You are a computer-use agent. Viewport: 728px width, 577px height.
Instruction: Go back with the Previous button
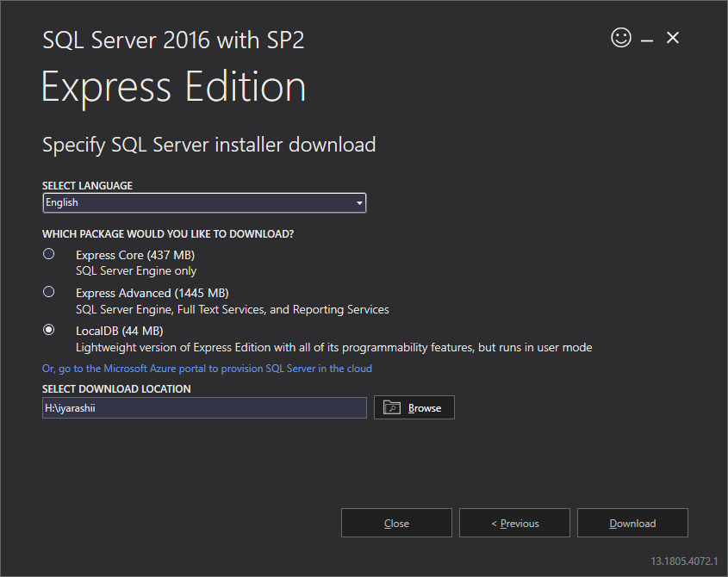pyautogui.click(x=514, y=523)
